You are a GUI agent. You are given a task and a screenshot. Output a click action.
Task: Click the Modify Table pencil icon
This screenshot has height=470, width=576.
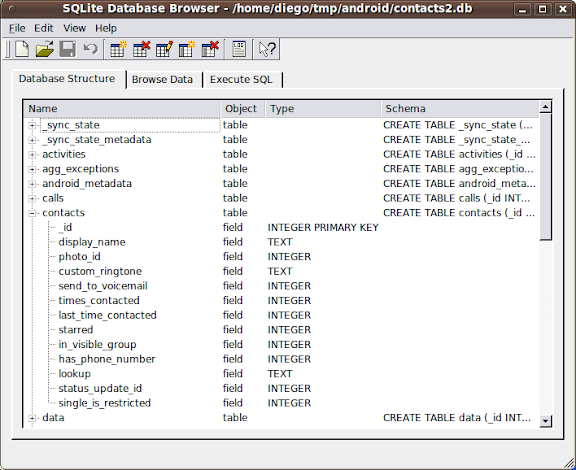tap(164, 49)
